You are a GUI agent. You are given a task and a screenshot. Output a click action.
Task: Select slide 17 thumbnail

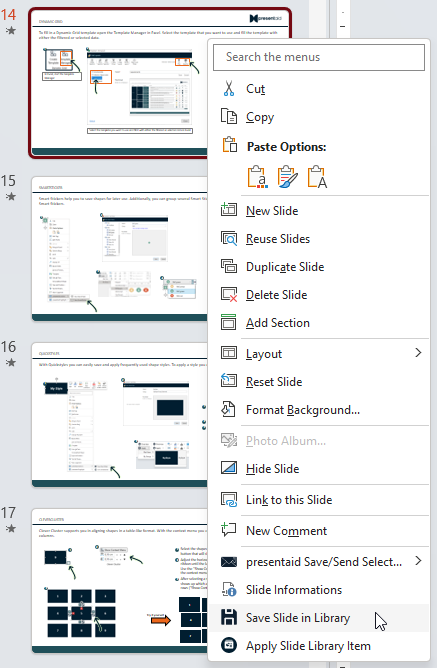click(x=120, y=581)
